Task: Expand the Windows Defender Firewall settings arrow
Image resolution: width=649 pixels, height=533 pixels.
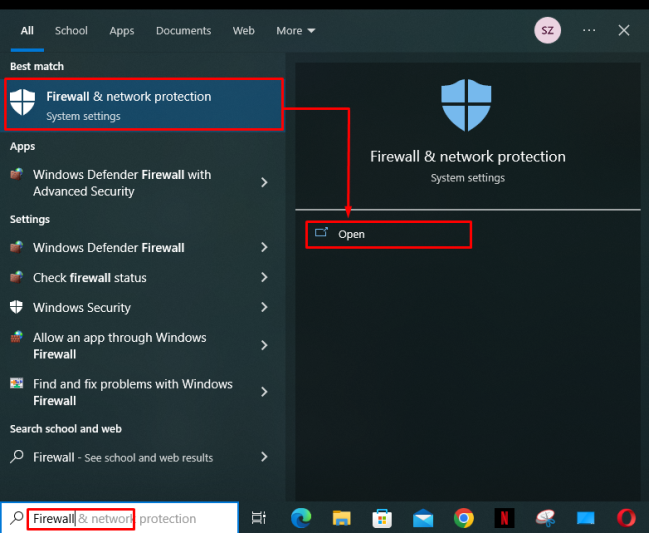Action: 264,247
